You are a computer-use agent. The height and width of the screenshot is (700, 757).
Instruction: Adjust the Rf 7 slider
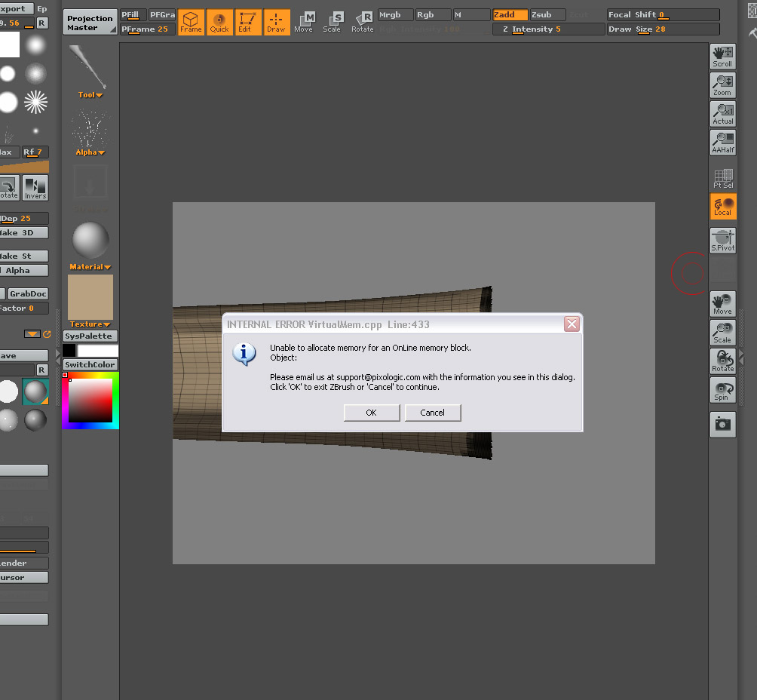coord(35,152)
